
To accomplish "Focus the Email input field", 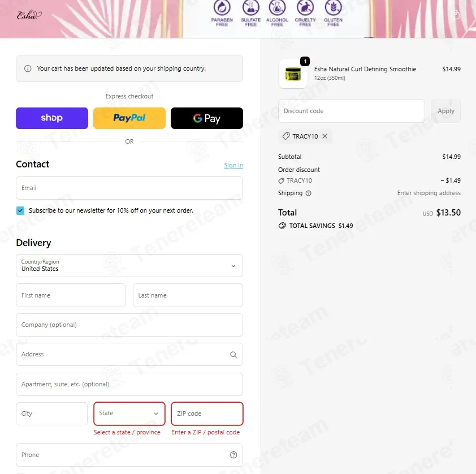I will pyautogui.click(x=129, y=188).
